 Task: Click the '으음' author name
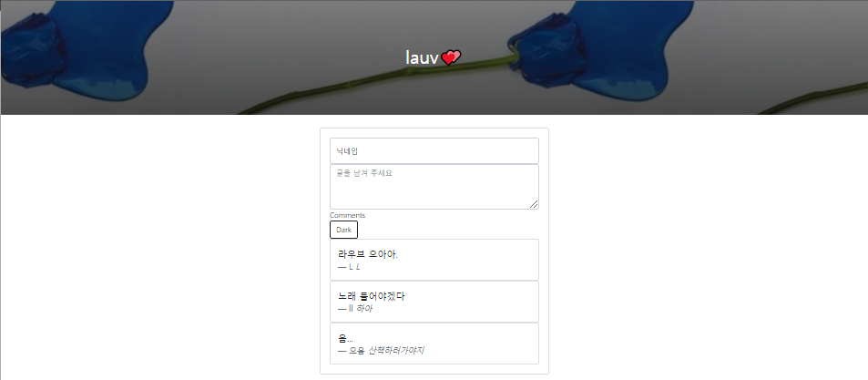coord(357,351)
